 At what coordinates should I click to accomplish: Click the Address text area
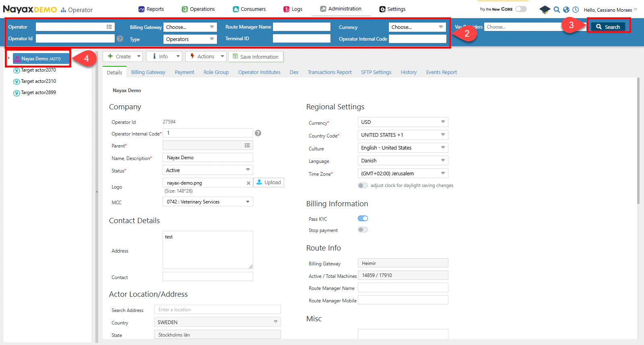coord(208,250)
